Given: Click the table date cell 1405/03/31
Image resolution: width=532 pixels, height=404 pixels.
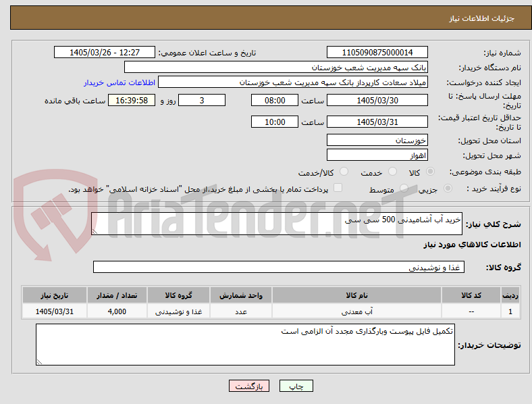Looking at the screenshot, I should click(x=55, y=311).
